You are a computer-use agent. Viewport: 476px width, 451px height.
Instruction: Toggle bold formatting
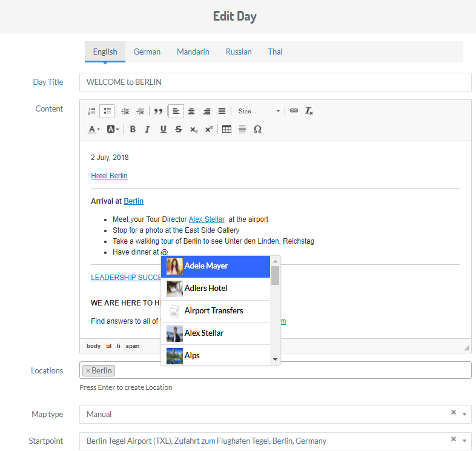[x=133, y=130]
